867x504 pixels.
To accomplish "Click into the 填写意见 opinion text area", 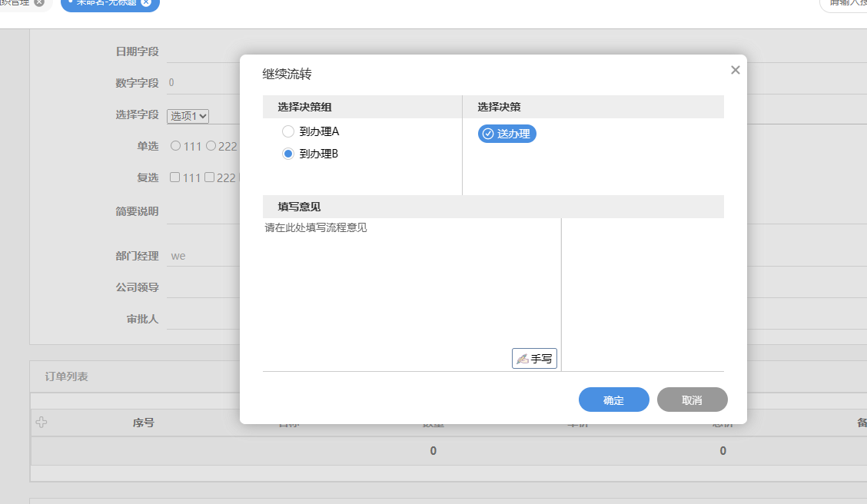I will tap(411, 284).
